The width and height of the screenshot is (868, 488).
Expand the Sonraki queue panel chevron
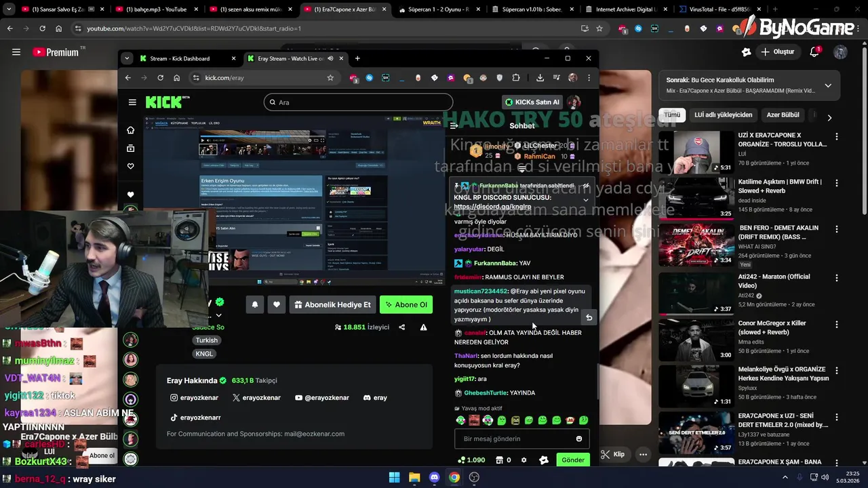828,85
